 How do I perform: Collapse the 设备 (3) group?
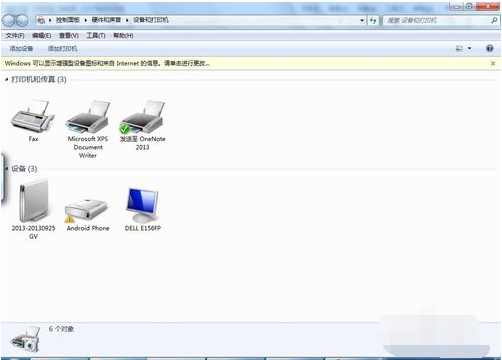pyautogui.click(x=6, y=169)
